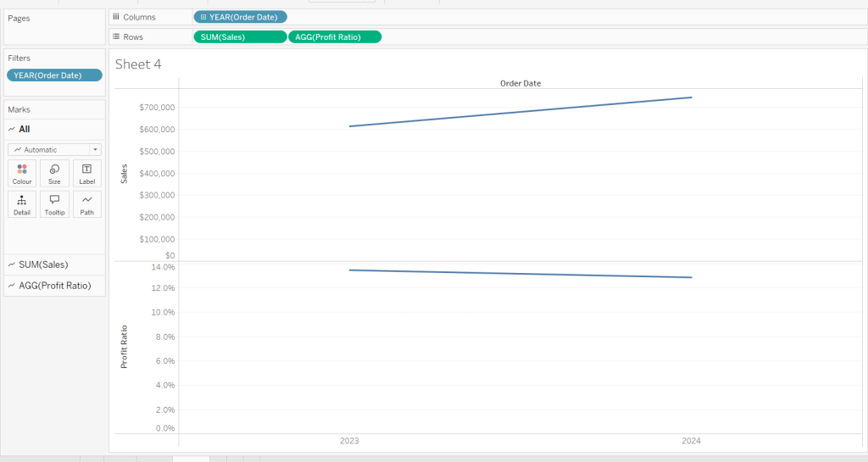The image size is (868, 462).
Task: Click the Detail marks icon
Action: point(22,204)
